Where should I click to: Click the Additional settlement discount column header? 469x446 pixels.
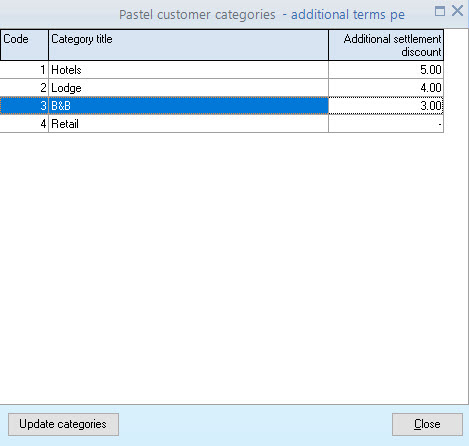point(386,45)
